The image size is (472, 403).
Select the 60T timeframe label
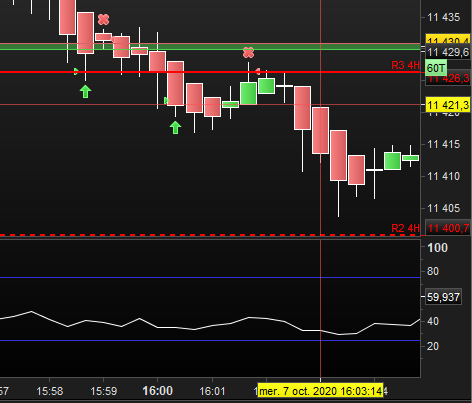point(436,68)
